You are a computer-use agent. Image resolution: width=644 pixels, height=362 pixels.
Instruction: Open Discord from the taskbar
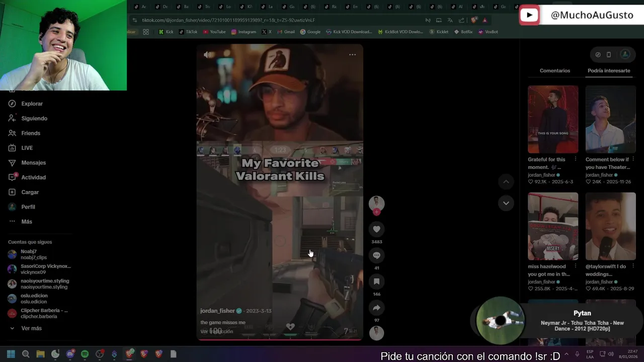tap(70, 354)
